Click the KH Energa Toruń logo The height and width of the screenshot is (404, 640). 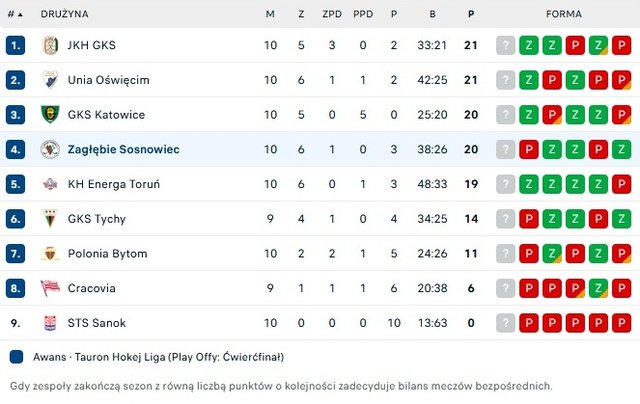click(50, 184)
